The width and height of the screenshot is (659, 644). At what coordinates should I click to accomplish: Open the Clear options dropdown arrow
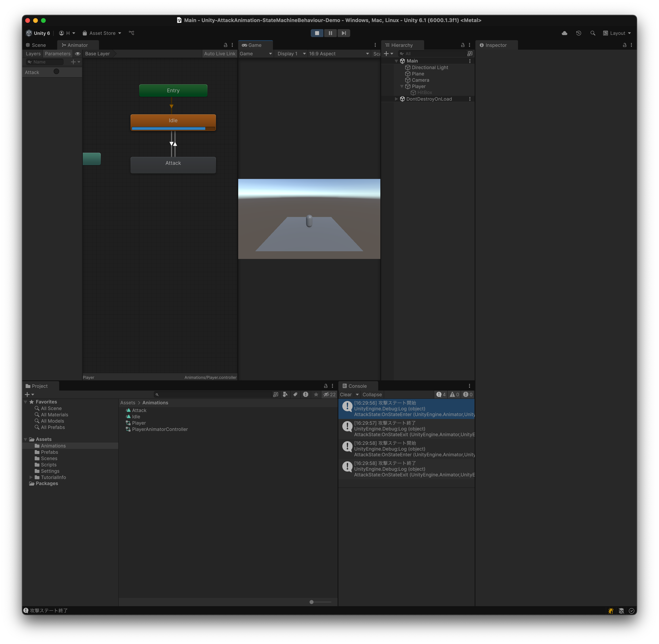(357, 395)
